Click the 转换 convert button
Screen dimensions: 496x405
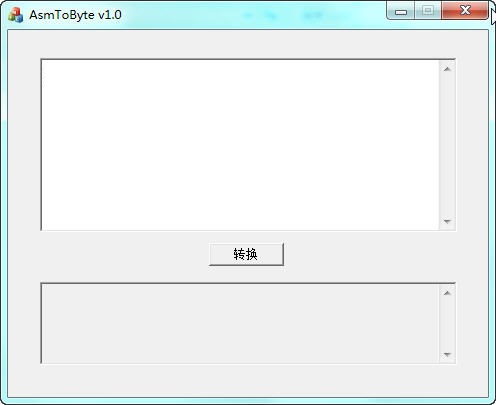click(246, 254)
